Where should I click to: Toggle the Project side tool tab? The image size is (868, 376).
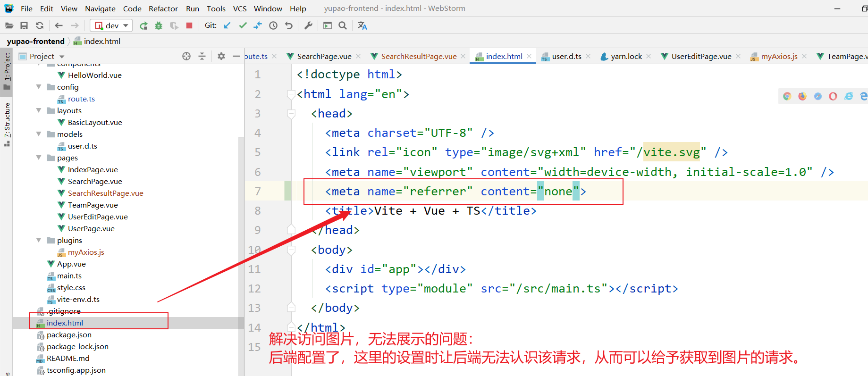7,71
